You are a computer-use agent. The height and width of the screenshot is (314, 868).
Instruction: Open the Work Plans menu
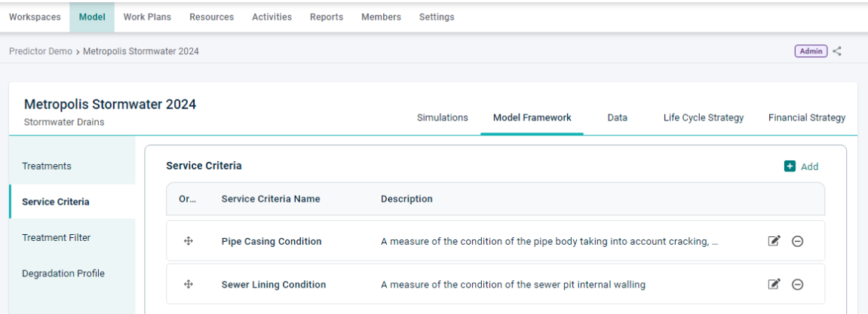(147, 17)
